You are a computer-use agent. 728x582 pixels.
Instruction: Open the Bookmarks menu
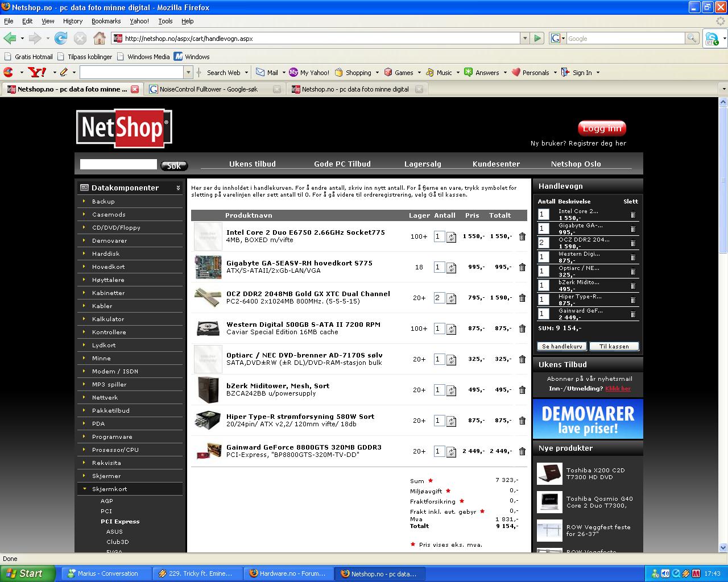pyautogui.click(x=106, y=21)
